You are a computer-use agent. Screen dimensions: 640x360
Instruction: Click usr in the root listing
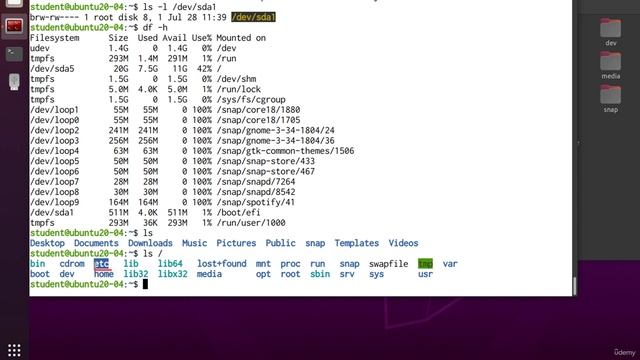(425, 274)
